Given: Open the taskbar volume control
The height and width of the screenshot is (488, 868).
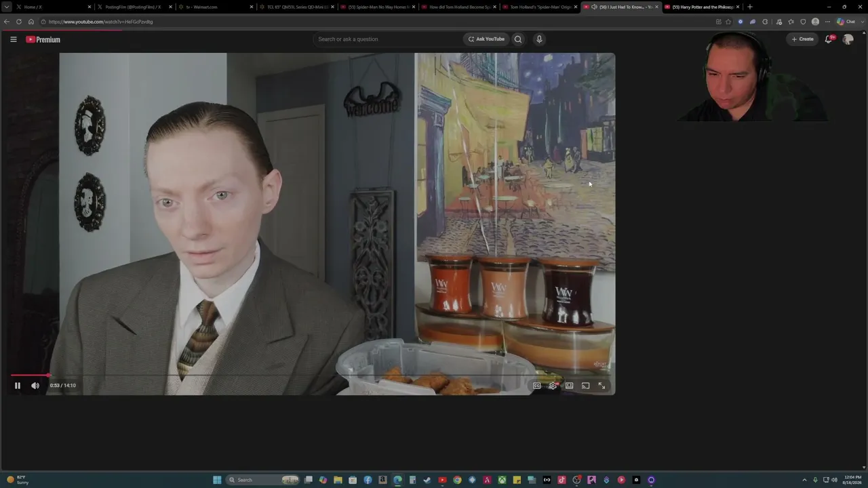Looking at the screenshot, I should (x=834, y=480).
